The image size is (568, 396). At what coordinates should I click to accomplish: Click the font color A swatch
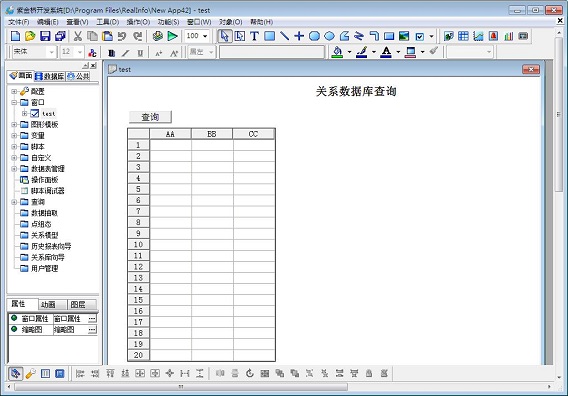coord(386,52)
